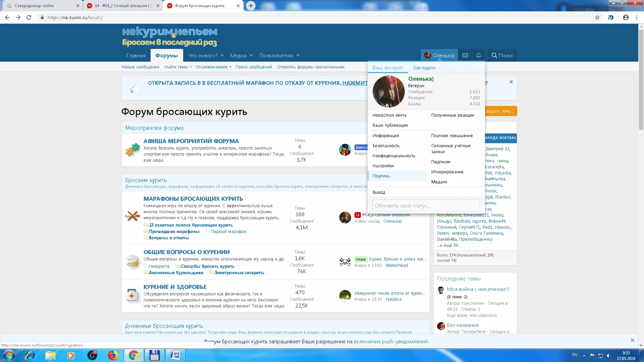Reload the page with the refresh icon

click(29, 17)
